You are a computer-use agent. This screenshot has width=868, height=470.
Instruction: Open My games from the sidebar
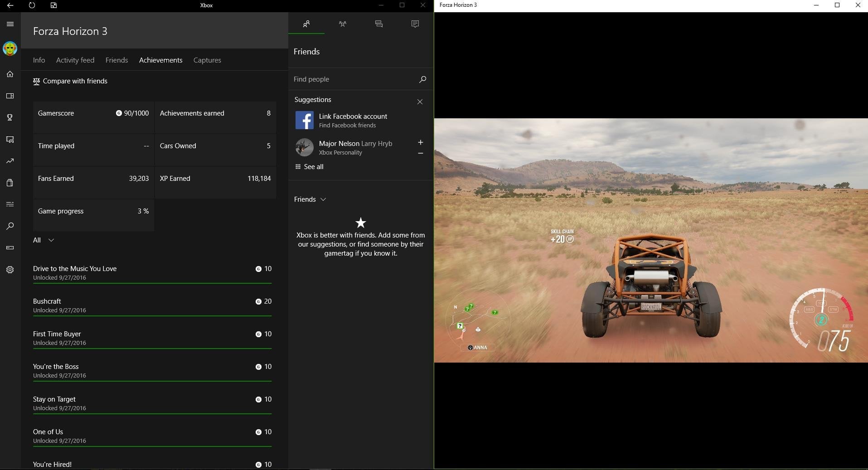(x=10, y=96)
